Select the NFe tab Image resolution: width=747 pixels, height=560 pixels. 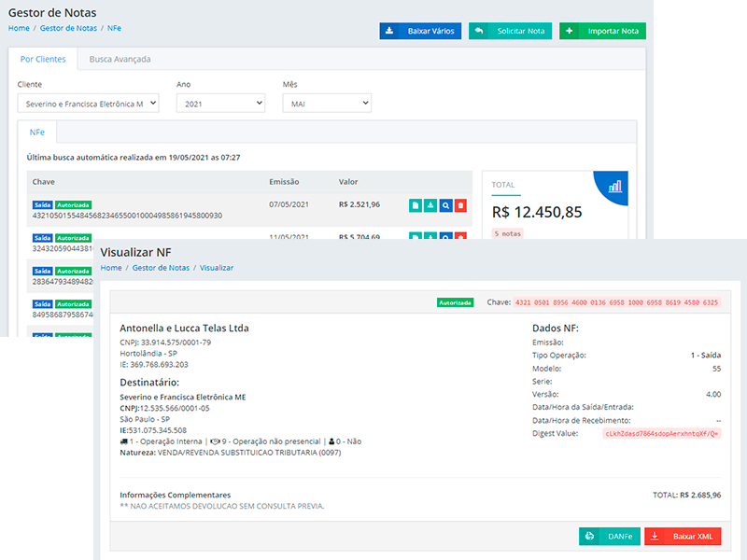pos(36,132)
